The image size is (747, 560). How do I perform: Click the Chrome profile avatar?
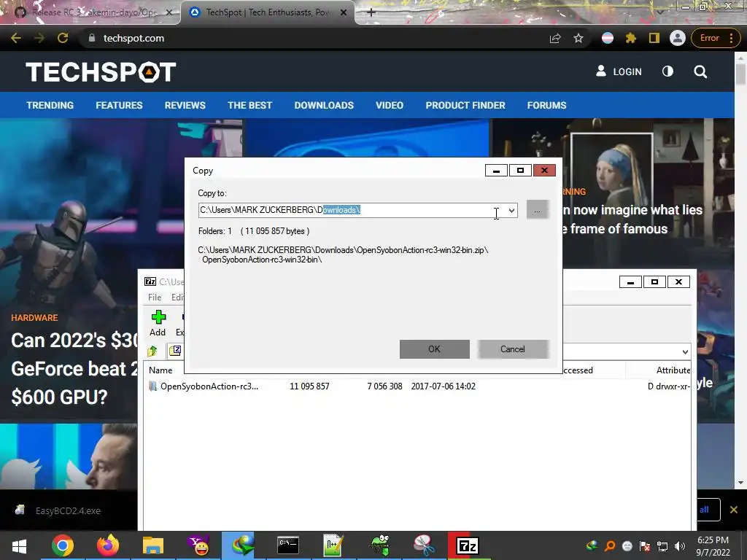pos(678,38)
